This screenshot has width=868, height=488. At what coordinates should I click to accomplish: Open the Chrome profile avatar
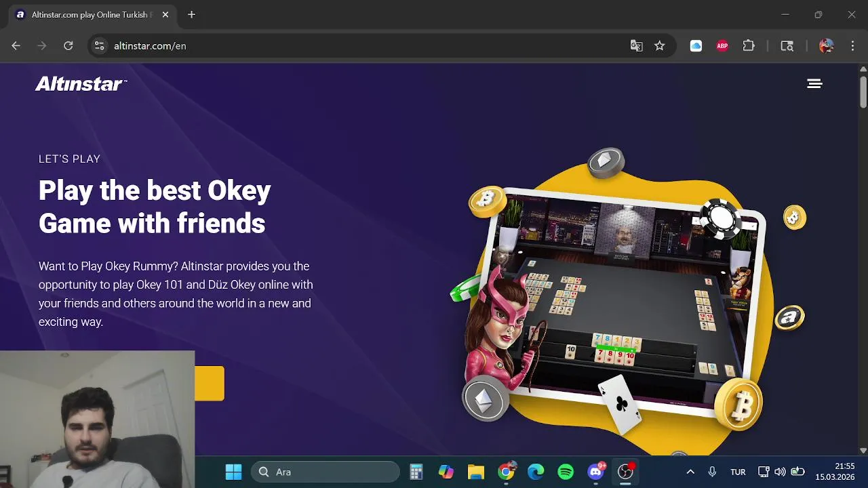[x=826, y=45]
